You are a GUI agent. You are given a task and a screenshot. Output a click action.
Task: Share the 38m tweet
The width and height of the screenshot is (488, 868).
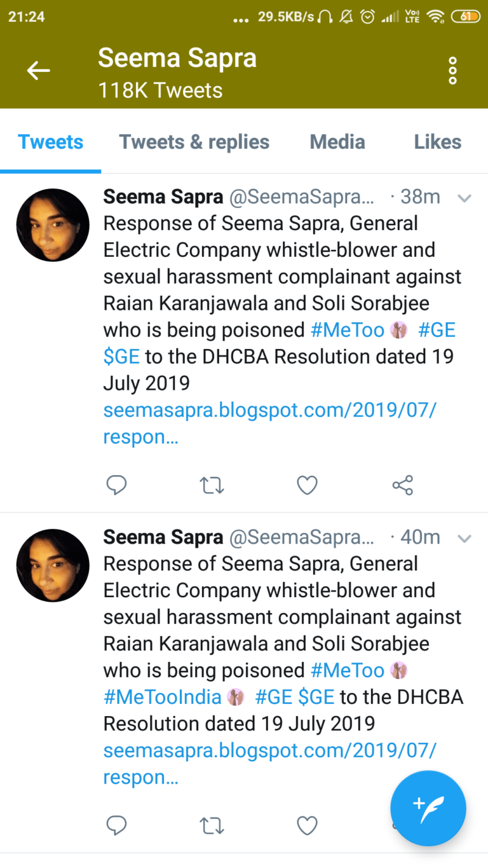[x=403, y=486]
